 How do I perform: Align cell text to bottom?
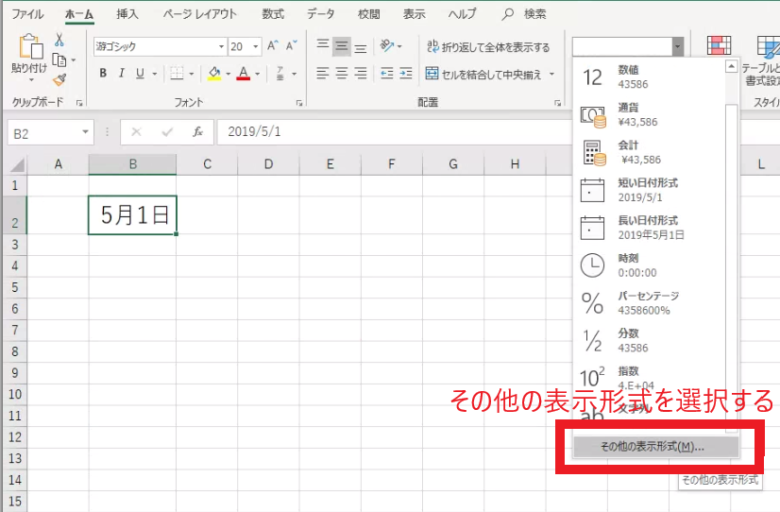[x=361, y=47]
